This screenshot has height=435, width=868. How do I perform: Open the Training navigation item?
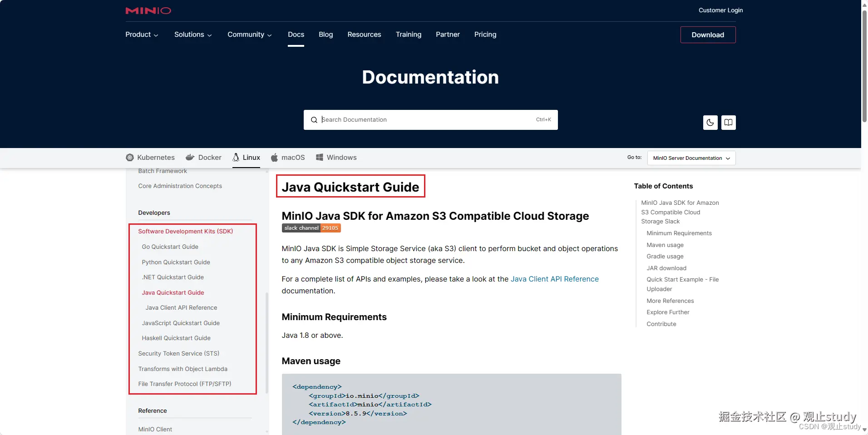click(x=409, y=35)
